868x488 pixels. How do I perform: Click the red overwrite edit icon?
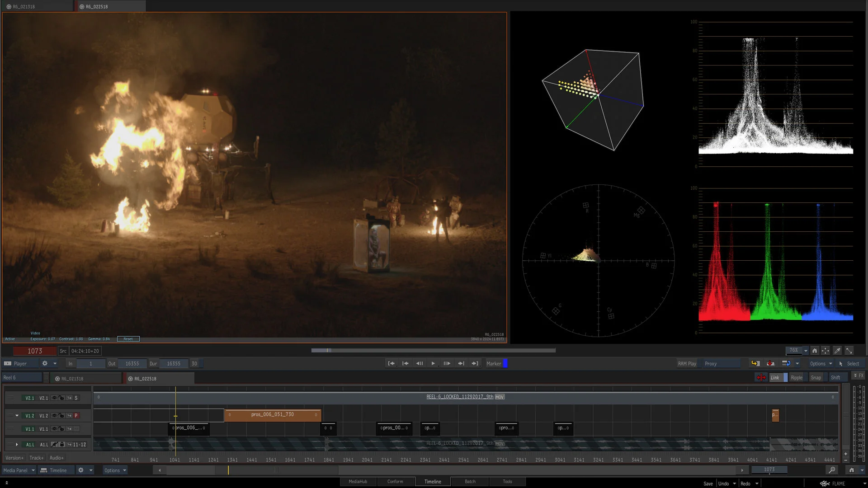771,363
